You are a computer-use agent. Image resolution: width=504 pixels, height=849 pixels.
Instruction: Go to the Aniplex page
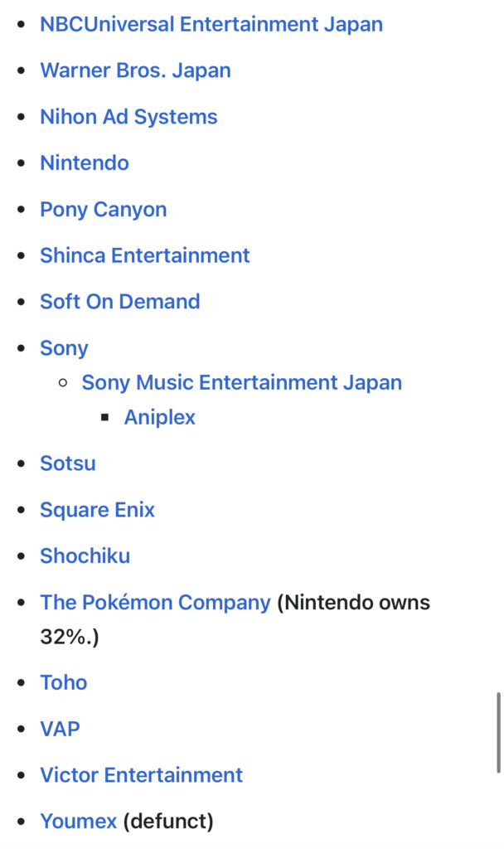(x=159, y=417)
